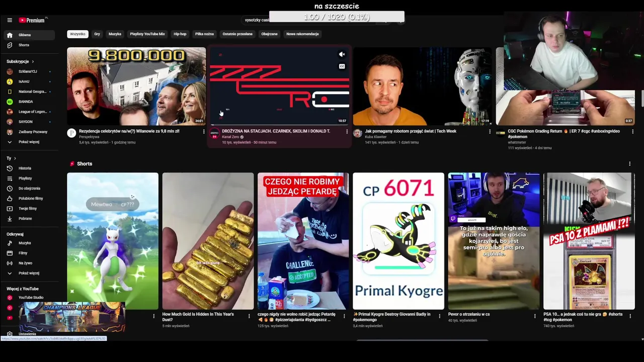Open Historia in the sidebar
Viewport: 644px width, 362px height.
pyautogui.click(x=30, y=168)
